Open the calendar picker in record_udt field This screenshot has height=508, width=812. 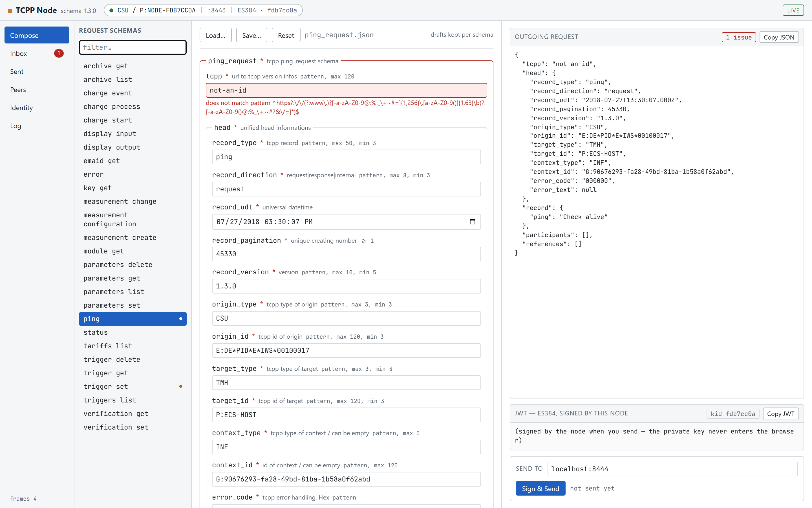click(x=473, y=222)
